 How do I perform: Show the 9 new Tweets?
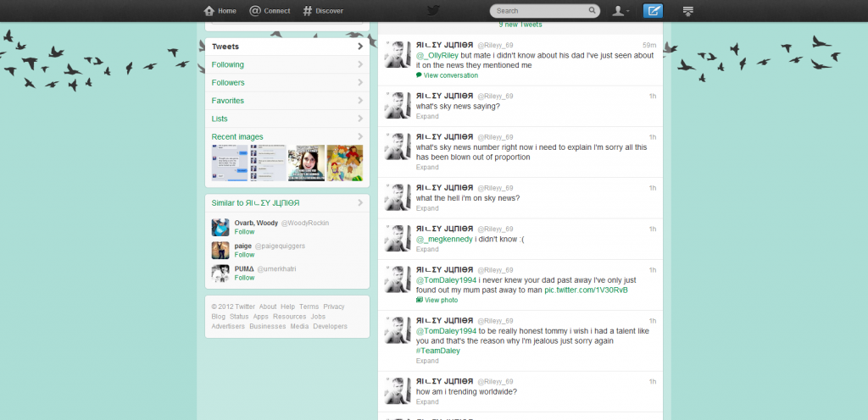520,25
